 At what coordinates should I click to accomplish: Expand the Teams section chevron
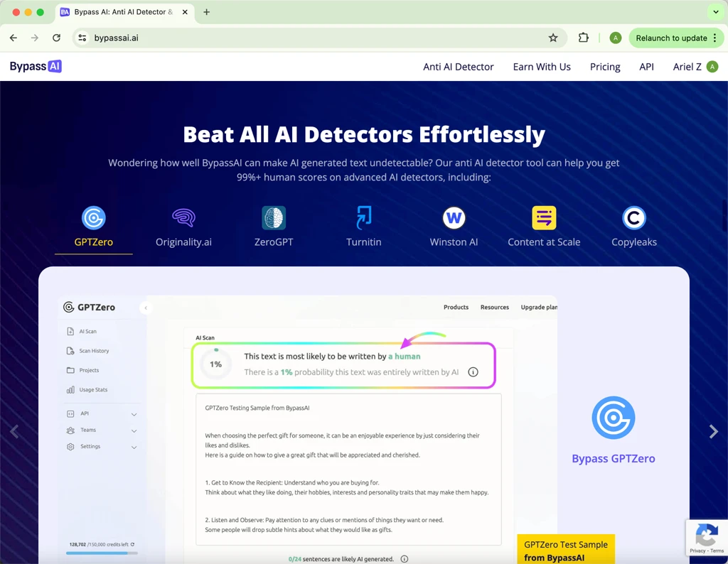tap(134, 431)
